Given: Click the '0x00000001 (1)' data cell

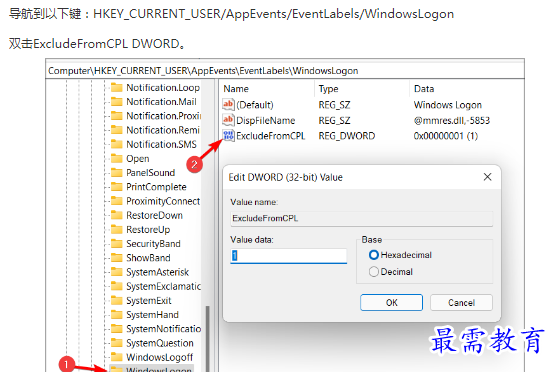Looking at the screenshot, I should pos(446,136).
